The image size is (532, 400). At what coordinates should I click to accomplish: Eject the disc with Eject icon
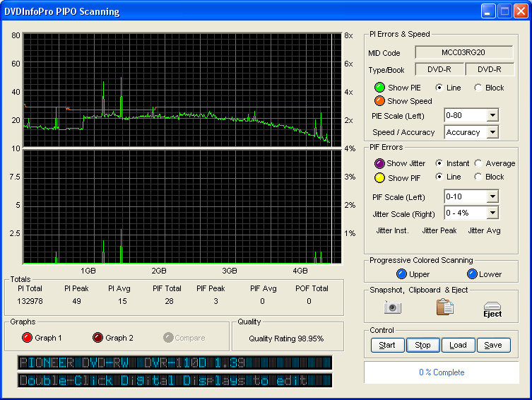pos(492,309)
